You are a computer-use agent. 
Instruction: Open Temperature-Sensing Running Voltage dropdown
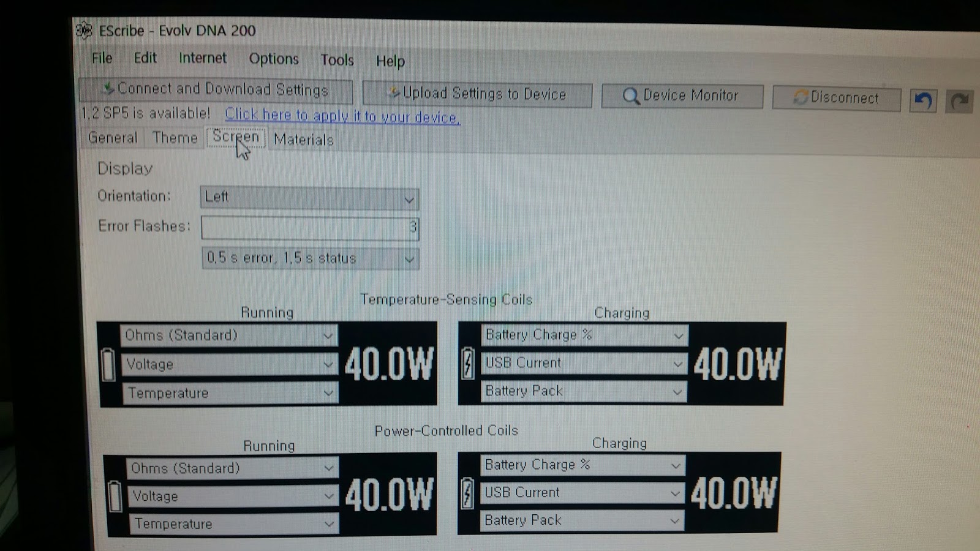click(x=230, y=364)
